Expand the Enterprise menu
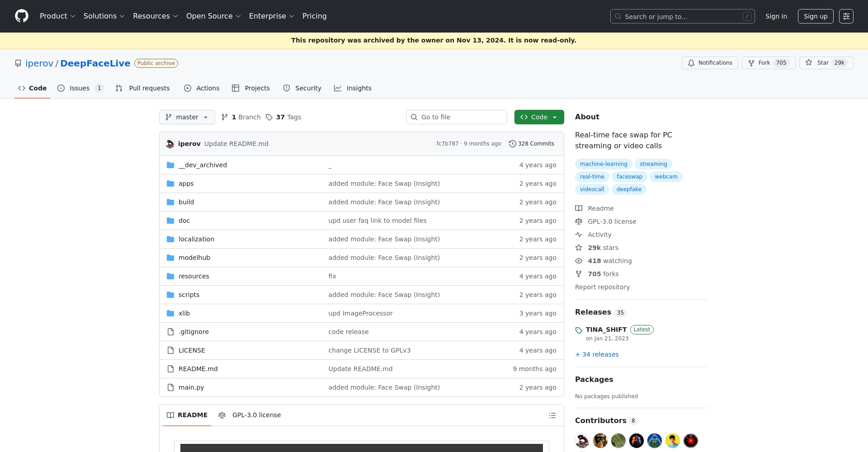 [x=272, y=16]
